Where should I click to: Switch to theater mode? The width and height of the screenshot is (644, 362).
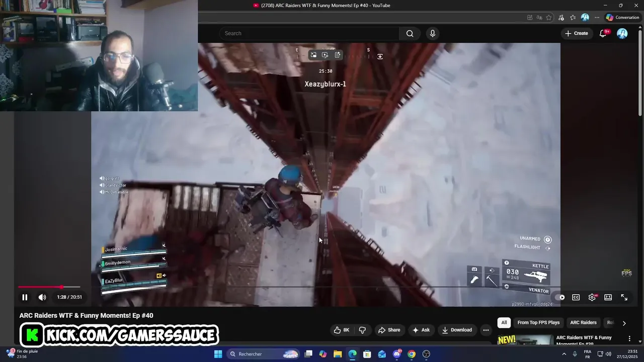tap(608, 297)
